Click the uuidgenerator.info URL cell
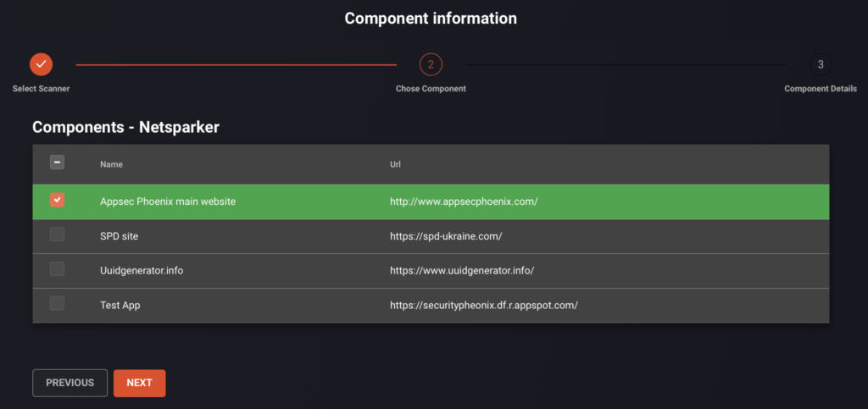Image resolution: width=868 pixels, height=409 pixels. pos(462,271)
